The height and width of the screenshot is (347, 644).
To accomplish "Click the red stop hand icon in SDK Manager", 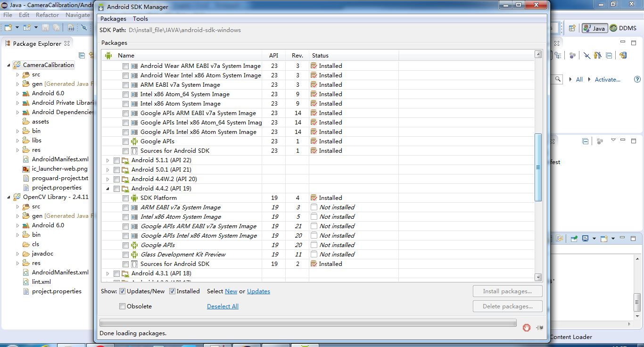I will pos(527,327).
